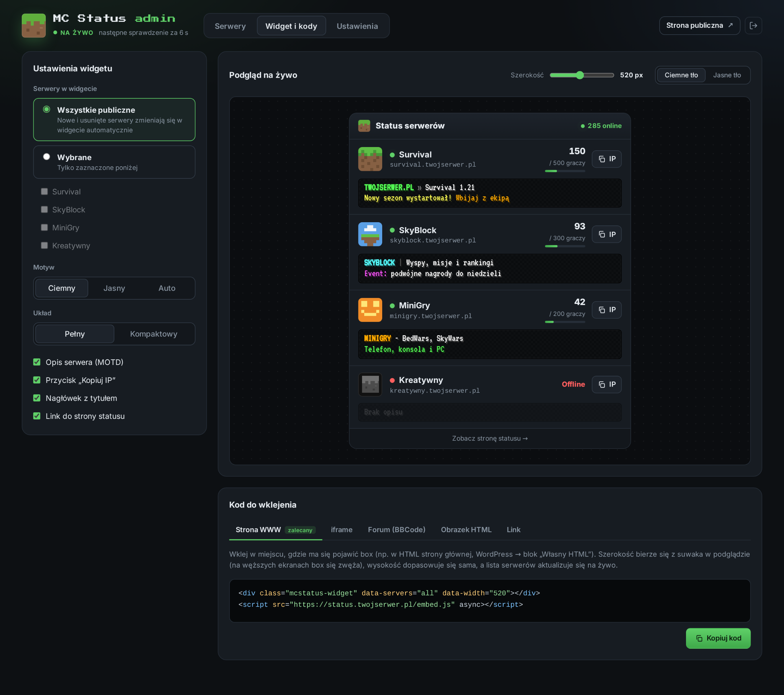Open the Ustawienia tab

(x=357, y=26)
